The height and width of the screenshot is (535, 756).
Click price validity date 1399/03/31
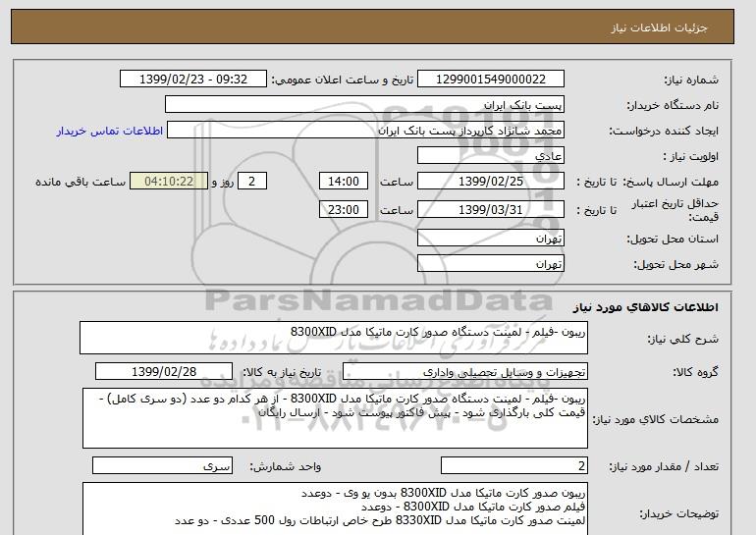pos(490,210)
